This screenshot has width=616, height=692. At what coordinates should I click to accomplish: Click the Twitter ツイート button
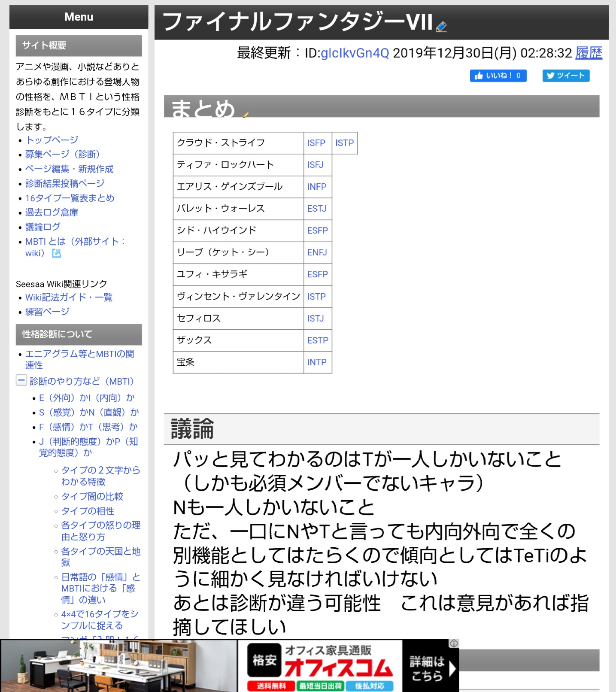click(566, 76)
